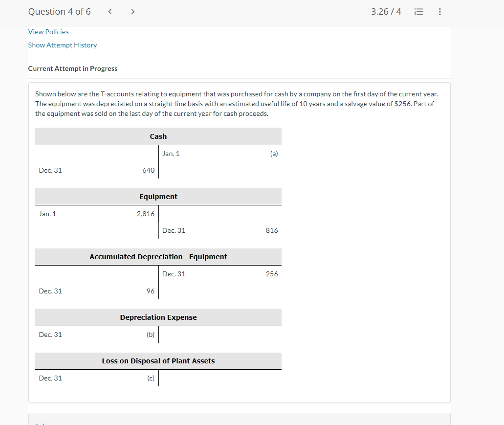Viewport: 504px width, 425px height.
Task: Select the (a) field in the Cash account
Action: (x=274, y=154)
